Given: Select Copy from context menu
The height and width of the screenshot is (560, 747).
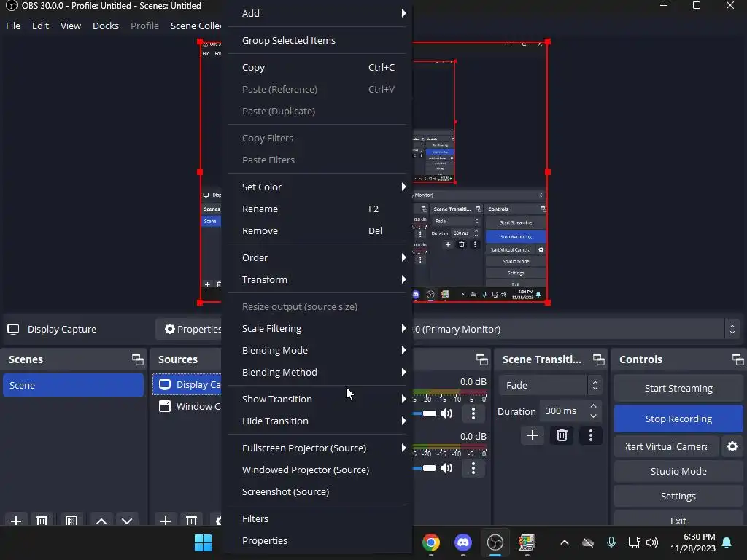Looking at the screenshot, I should (317, 68).
